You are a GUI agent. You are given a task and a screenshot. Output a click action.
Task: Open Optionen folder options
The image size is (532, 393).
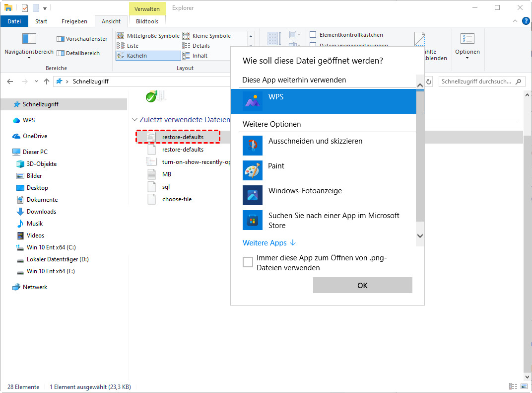click(467, 45)
